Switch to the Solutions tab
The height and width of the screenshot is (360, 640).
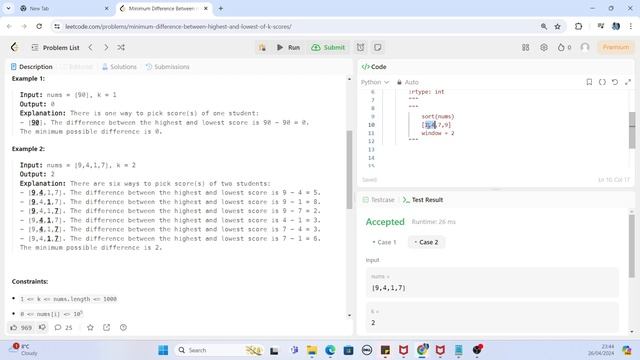pos(119,67)
